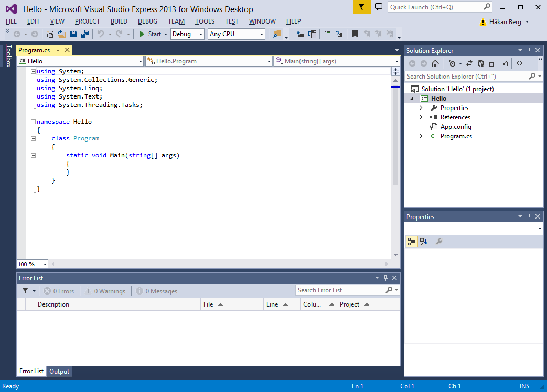Toggle auto-hide pin on Properties panel

pos(529,217)
